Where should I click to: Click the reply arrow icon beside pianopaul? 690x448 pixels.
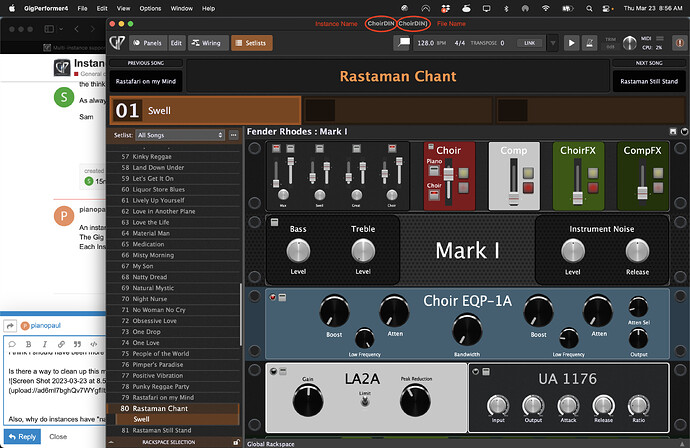10,326
